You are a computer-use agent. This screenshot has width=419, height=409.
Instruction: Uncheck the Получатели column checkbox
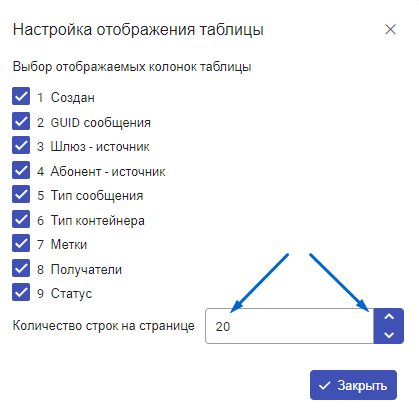click(x=21, y=268)
